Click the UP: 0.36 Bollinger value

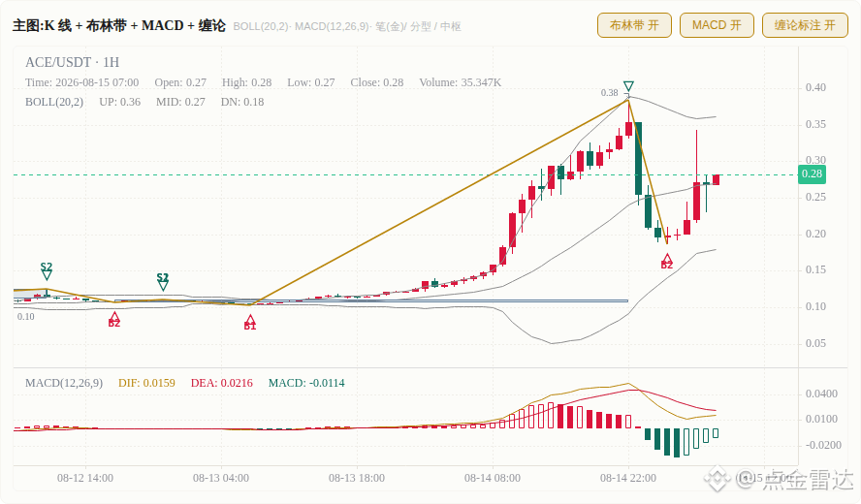pos(119,102)
